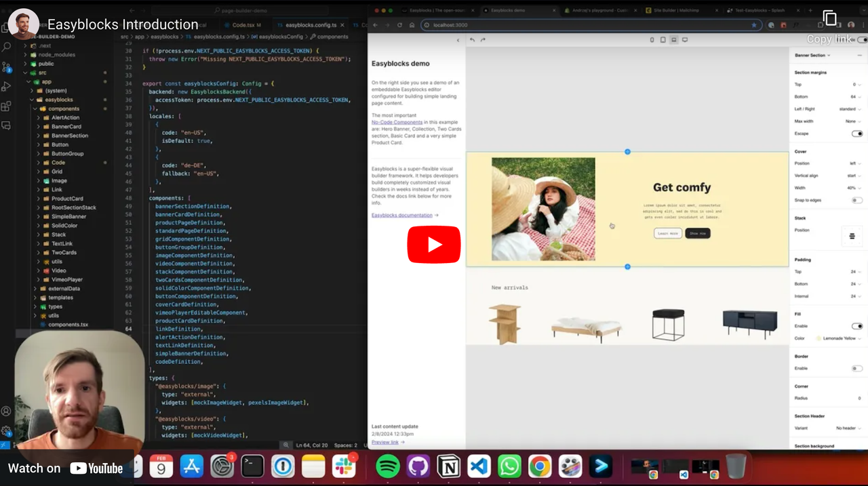Open the VS Code Search icon
Image resolution: width=868 pixels, height=486 pixels.
pyautogui.click(x=7, y=47)
